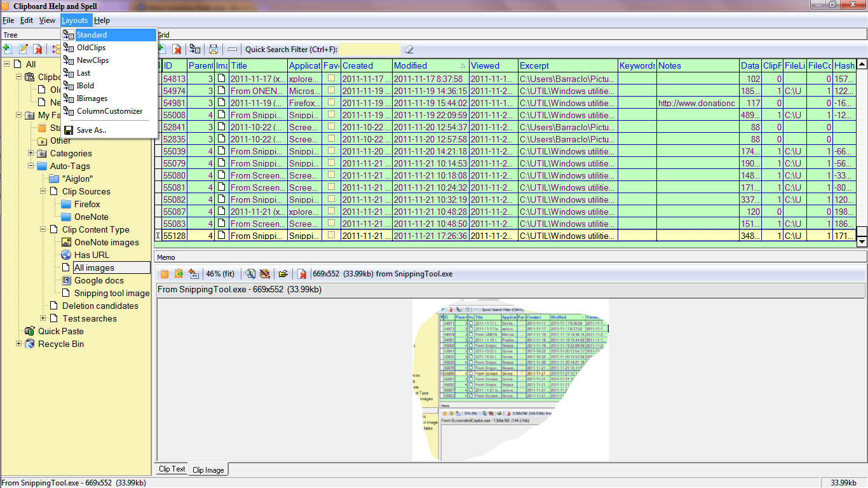Toggle Favorite checkbox for clip 55008

(x=331, y=115)
